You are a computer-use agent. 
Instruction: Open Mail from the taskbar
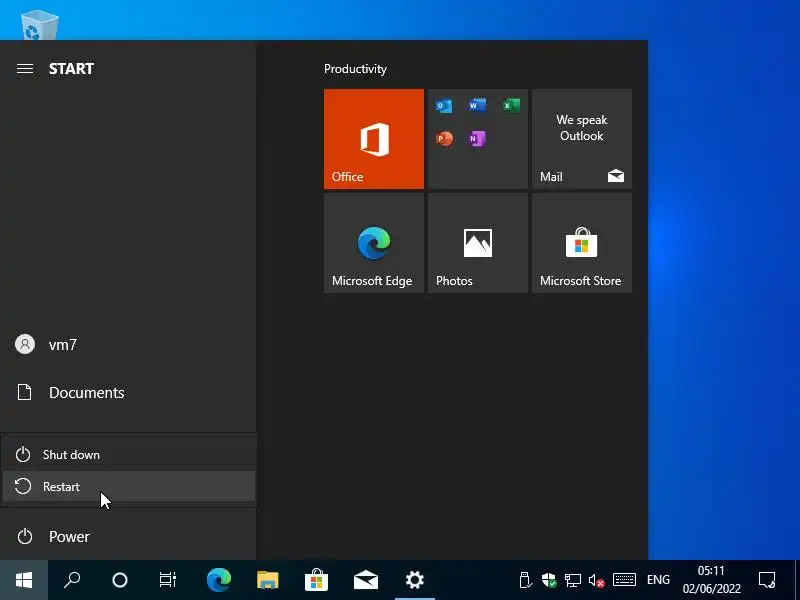coord(366,580)
